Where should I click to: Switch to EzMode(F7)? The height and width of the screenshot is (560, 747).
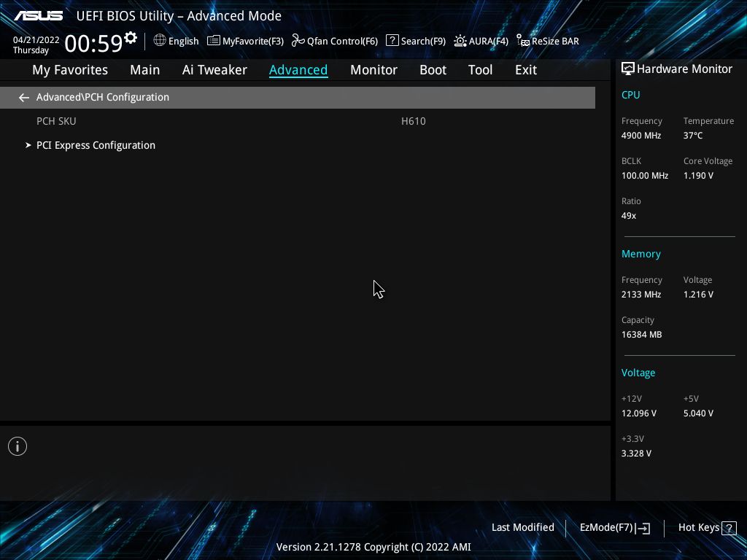click(606, 528)
